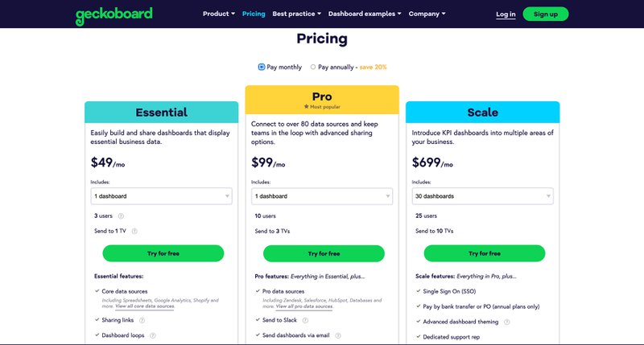Viewport: 644px width, 345px height.
Task: Click the Sign up button
Action: [545, 14]
